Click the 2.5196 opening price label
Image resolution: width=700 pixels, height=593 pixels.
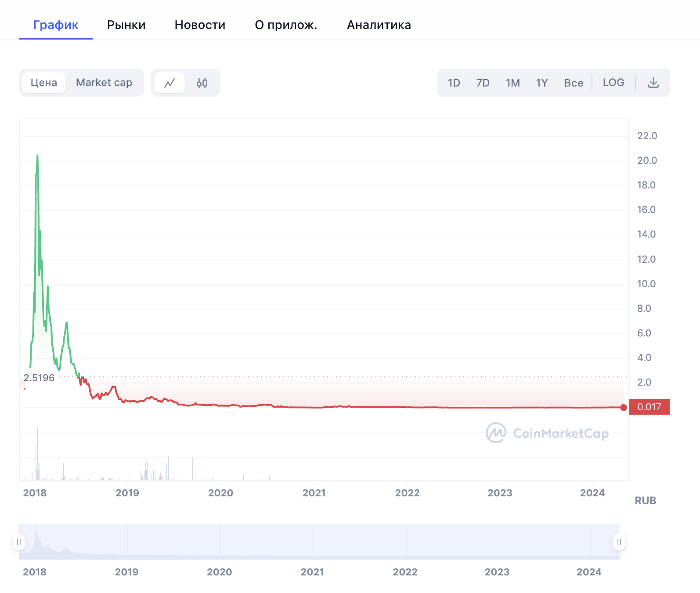(x=39, y=378)
